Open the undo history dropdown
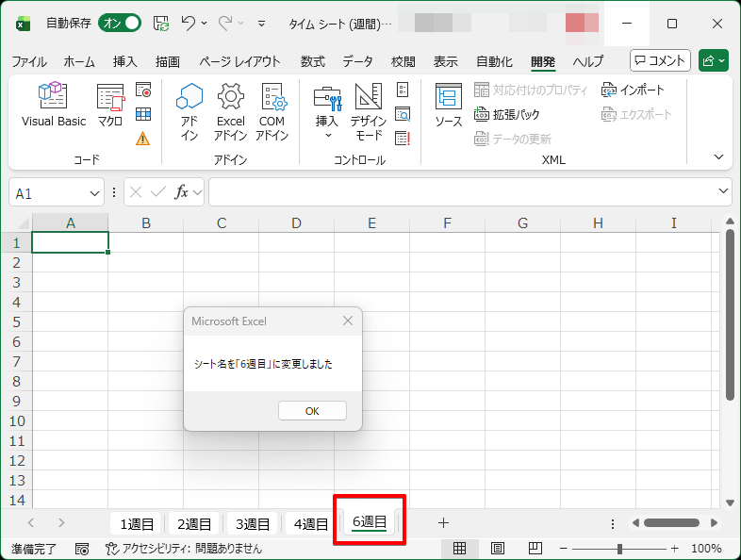The image size is (741, 560). [x=205, y=23]
